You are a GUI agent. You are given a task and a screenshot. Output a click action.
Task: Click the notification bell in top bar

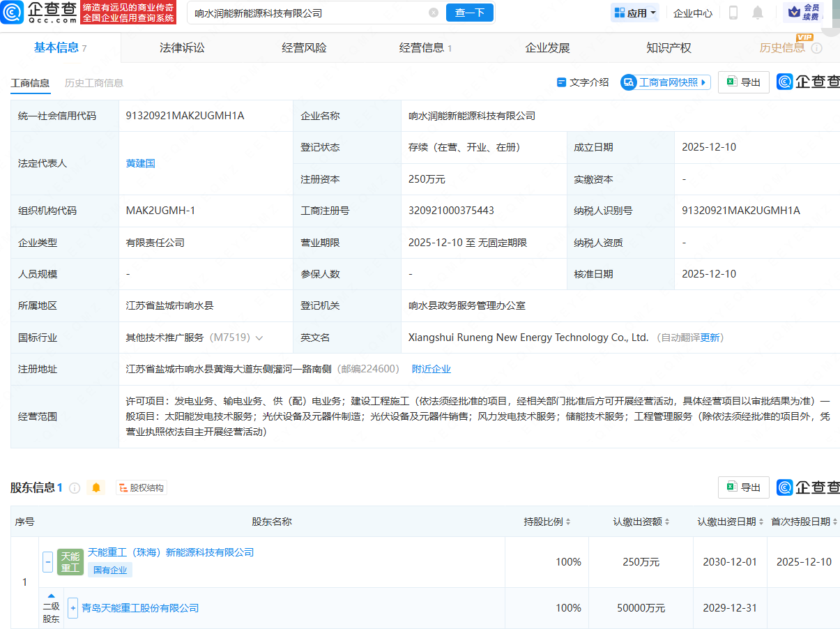(757, 12)
